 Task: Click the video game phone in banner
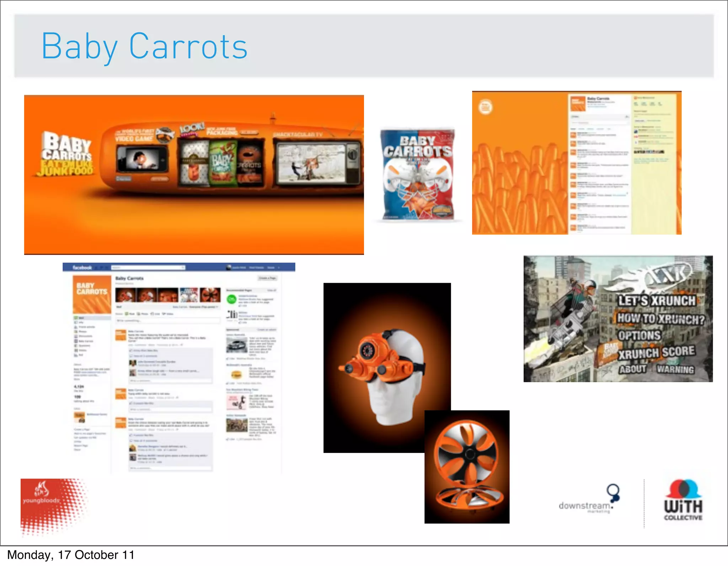[x=142, y=159]
